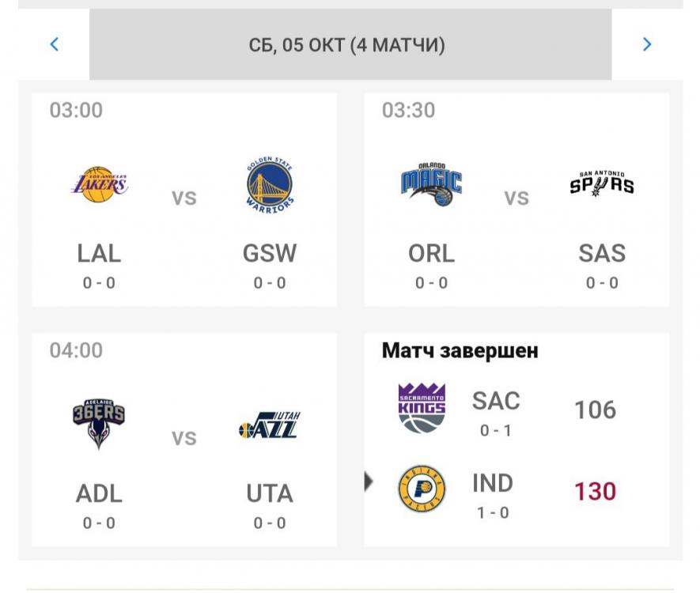This screenshot has width=700, height=593.
Task: Click the Utah Jazz logo
Action: coord(270,425)
